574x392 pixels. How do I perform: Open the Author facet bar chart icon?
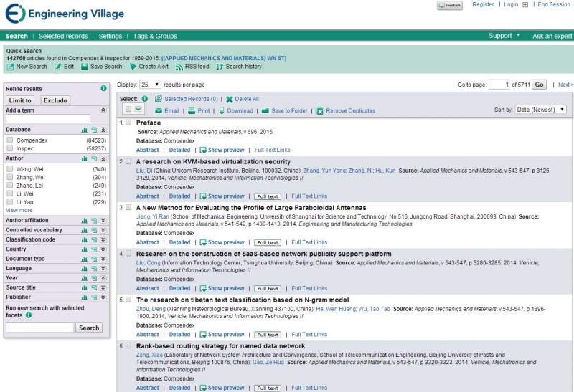[x=84, y=158]
